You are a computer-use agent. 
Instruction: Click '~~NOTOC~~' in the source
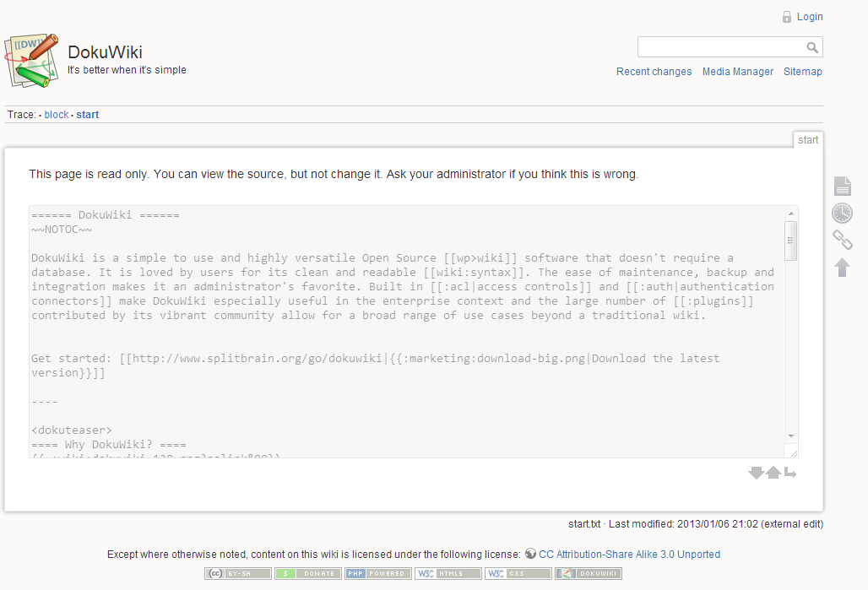[x=62, y=229]
